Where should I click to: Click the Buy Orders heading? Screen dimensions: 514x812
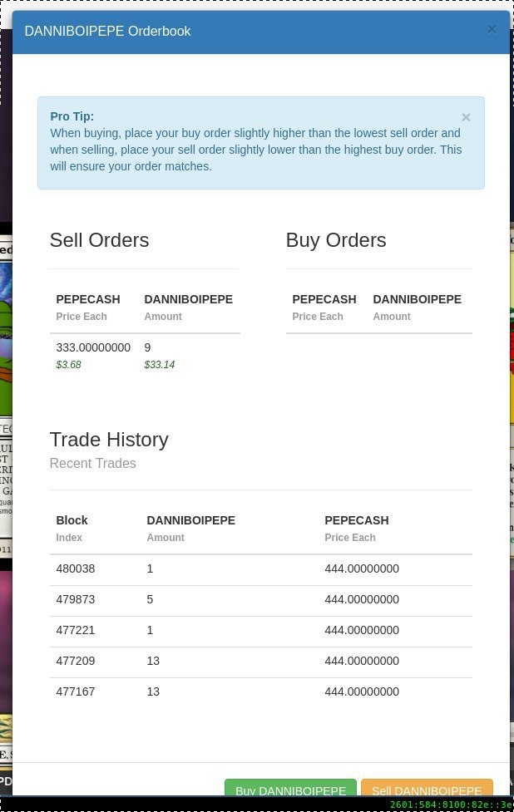click(336, 240)
